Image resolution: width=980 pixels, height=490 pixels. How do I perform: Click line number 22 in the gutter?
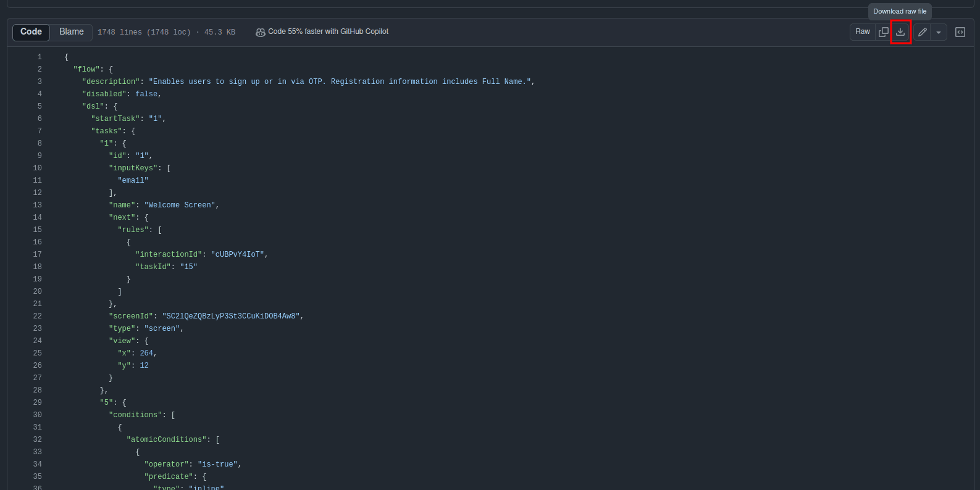pyautogui.click(x=38, y=316)
